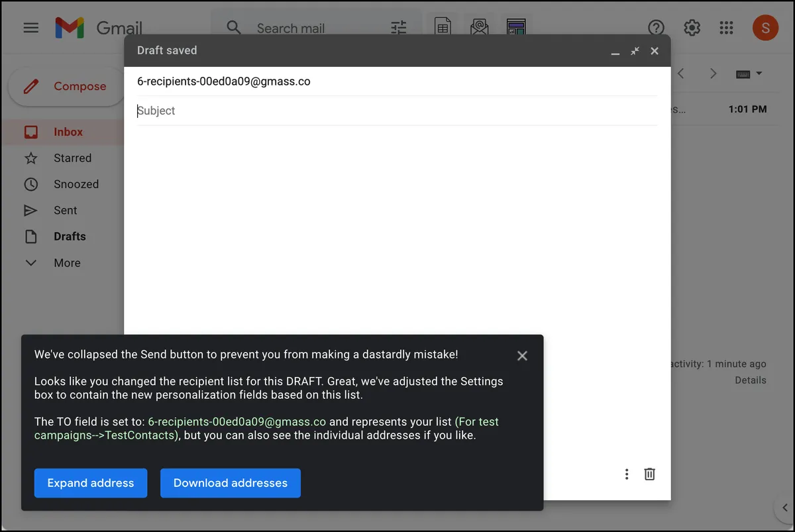Go to older messages arrow

coord(713,74)
